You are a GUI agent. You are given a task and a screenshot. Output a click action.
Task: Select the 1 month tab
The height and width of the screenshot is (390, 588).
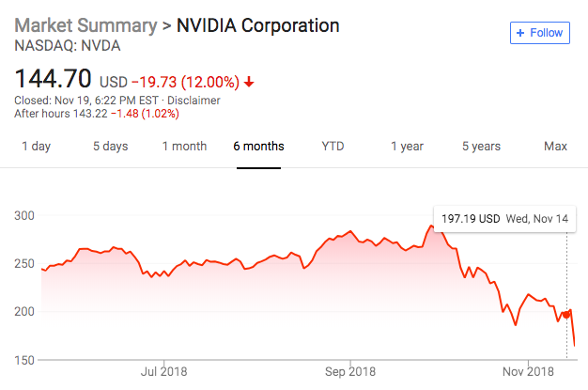(x=184, y=147)
